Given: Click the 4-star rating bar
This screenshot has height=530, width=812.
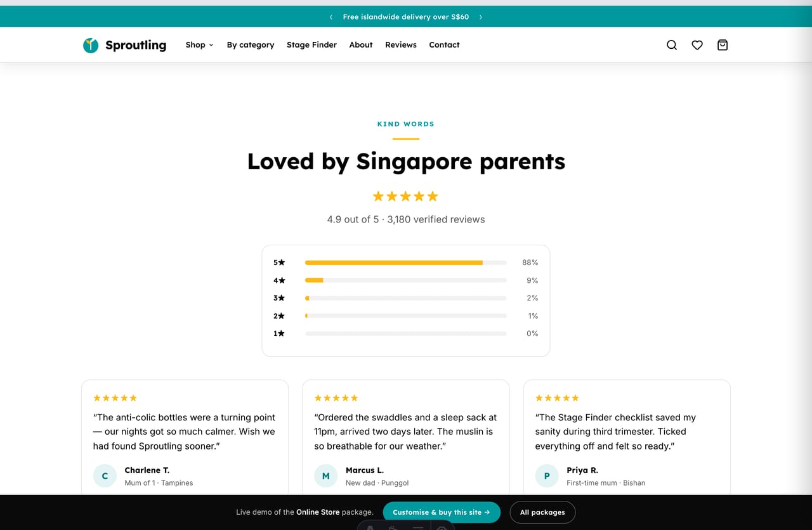Looking at the screenshot, I should pos(405,280).
